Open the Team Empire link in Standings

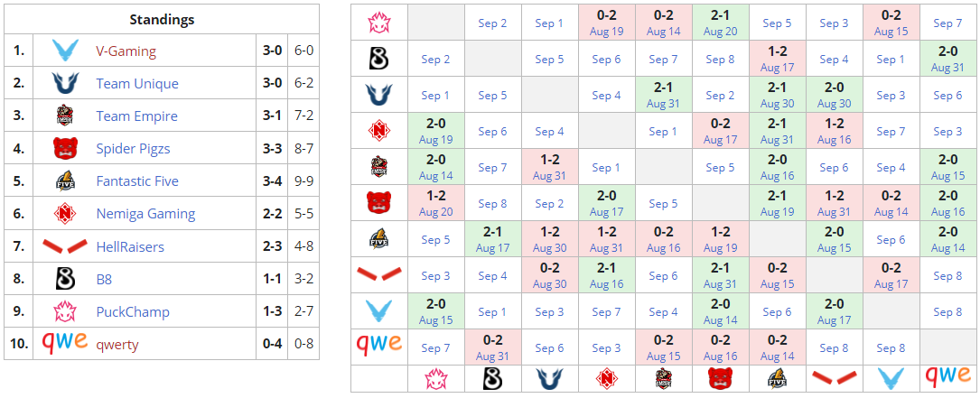click(136, 116)
